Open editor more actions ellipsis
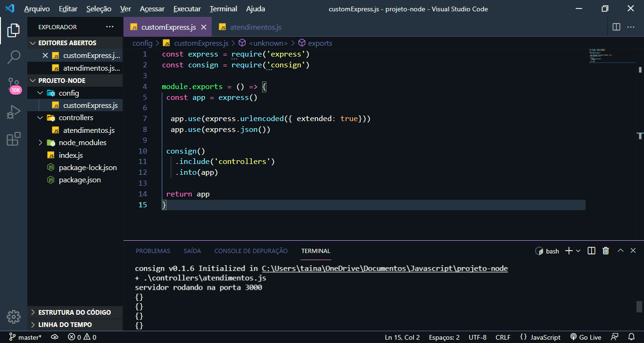 pos(631,27)
